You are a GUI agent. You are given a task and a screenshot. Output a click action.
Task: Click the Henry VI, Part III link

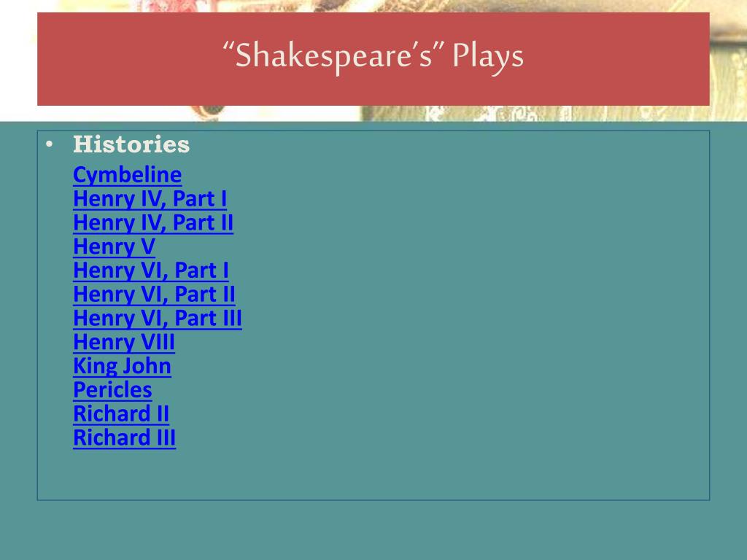pyautogui.click(x=158, y=319)
